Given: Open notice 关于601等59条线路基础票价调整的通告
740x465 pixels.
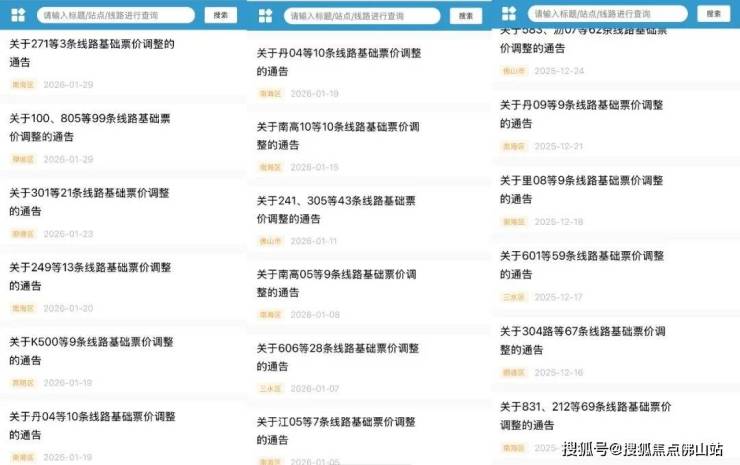Looking at the screenshot, I should [x=582, y=265].
